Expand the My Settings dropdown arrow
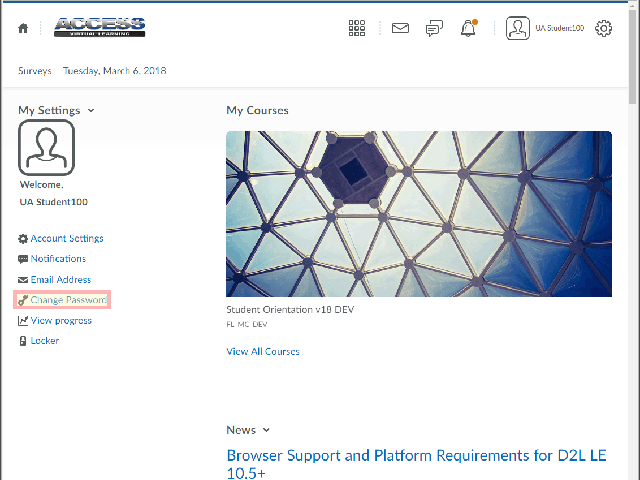The width and height of the screenshot is (640, 480). 91,110
